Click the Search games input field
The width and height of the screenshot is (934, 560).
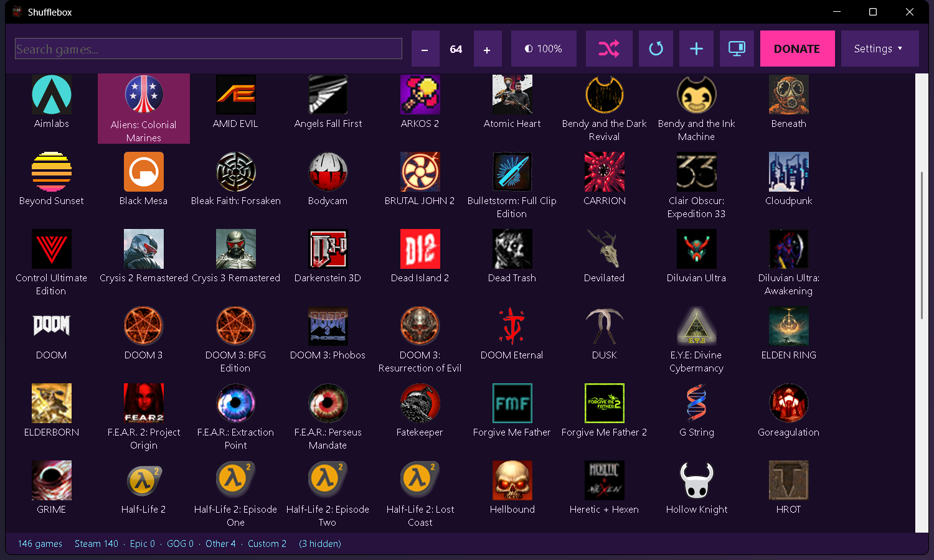click(209, 49)
